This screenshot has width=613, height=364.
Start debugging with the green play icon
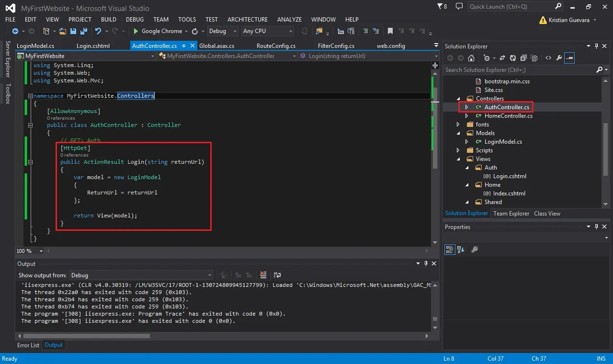(x=136, y=31)
